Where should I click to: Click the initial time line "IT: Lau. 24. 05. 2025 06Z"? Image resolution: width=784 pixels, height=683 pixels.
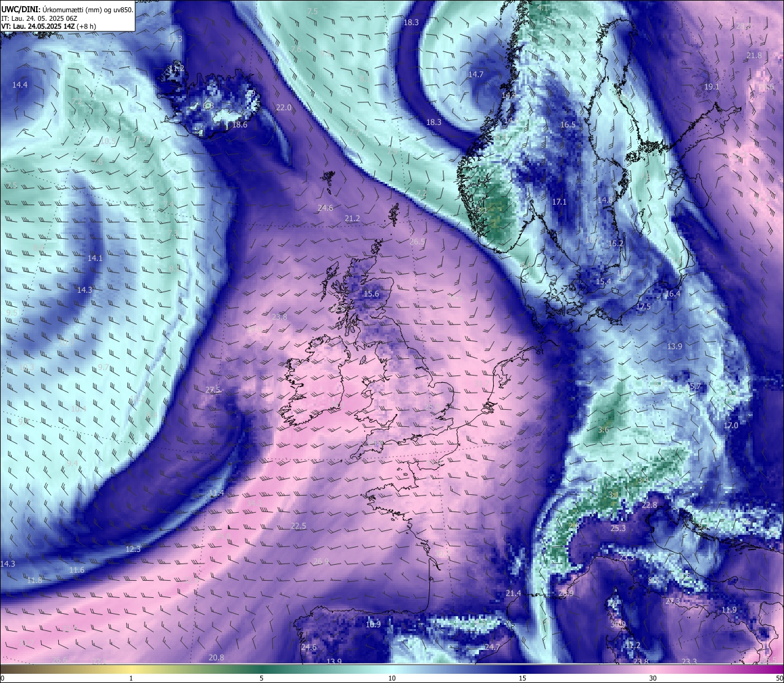39,18
